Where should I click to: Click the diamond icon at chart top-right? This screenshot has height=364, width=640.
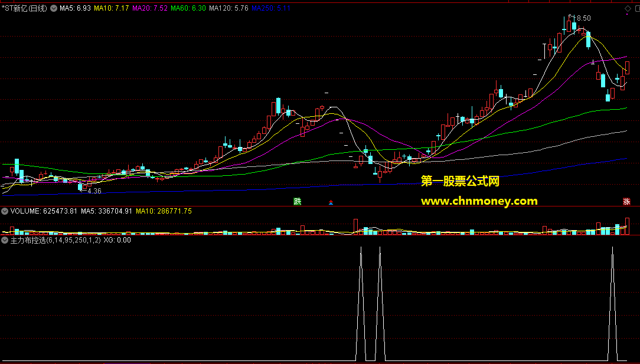(x=628, y=8)
